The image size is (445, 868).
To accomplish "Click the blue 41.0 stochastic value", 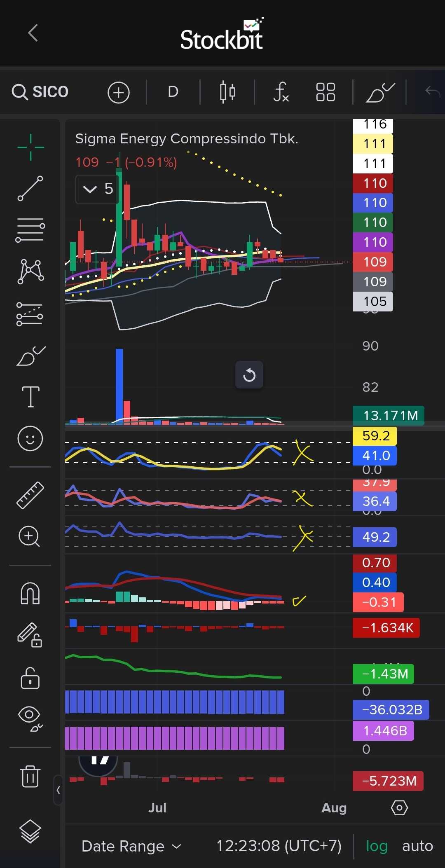I will click(375, 456).
